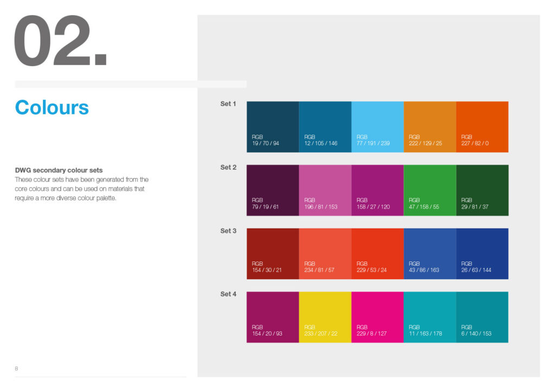Screen dimensions: 555x392
Task: Click the page number 8
Action: tap(16, 369)
